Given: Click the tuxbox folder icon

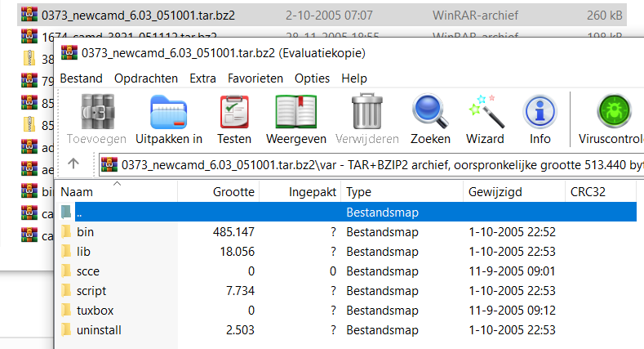Looking at the screenshot, I should (x=66, y=311).
